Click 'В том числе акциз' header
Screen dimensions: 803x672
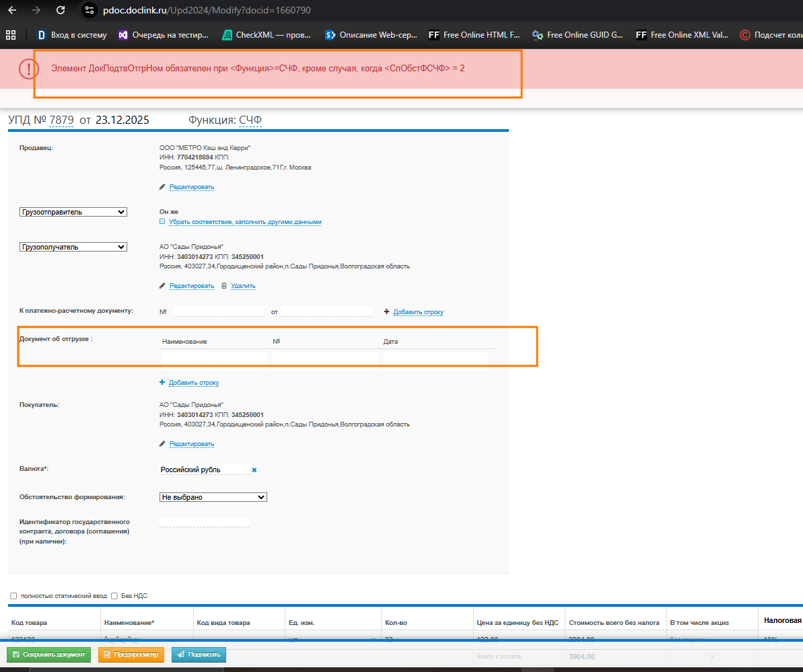[699, 623]
